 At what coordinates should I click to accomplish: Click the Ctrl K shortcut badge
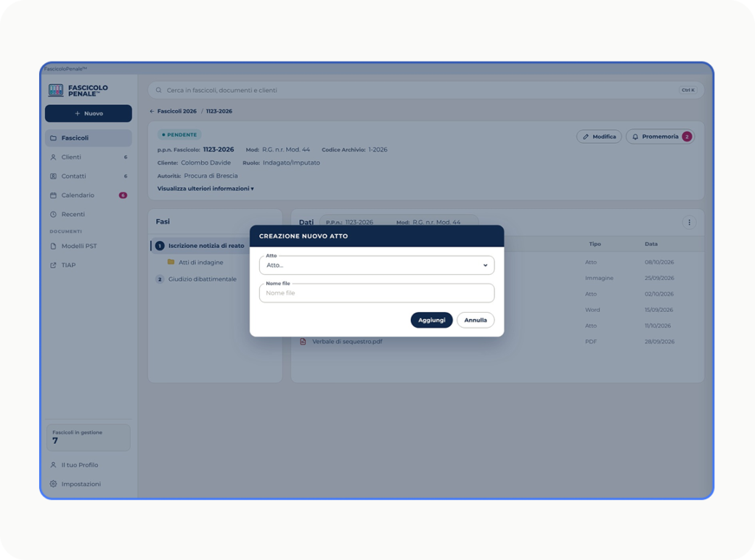[688, 90]
